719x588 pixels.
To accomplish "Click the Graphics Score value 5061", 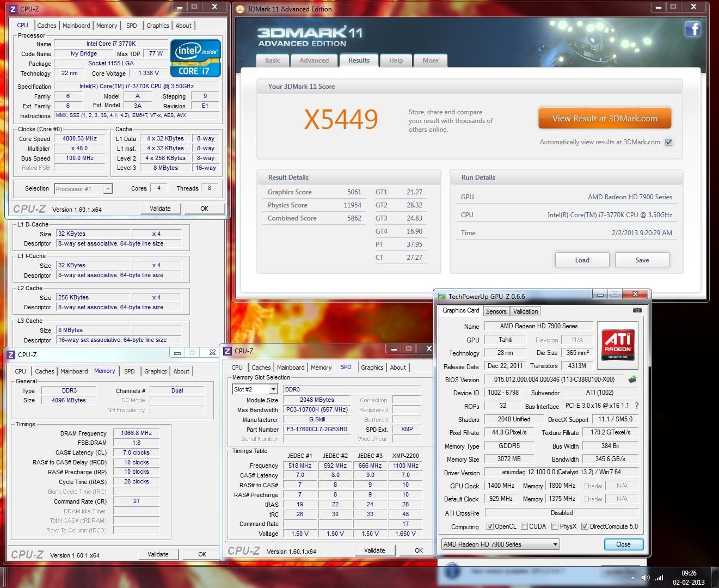I will [x=354, y=192].
